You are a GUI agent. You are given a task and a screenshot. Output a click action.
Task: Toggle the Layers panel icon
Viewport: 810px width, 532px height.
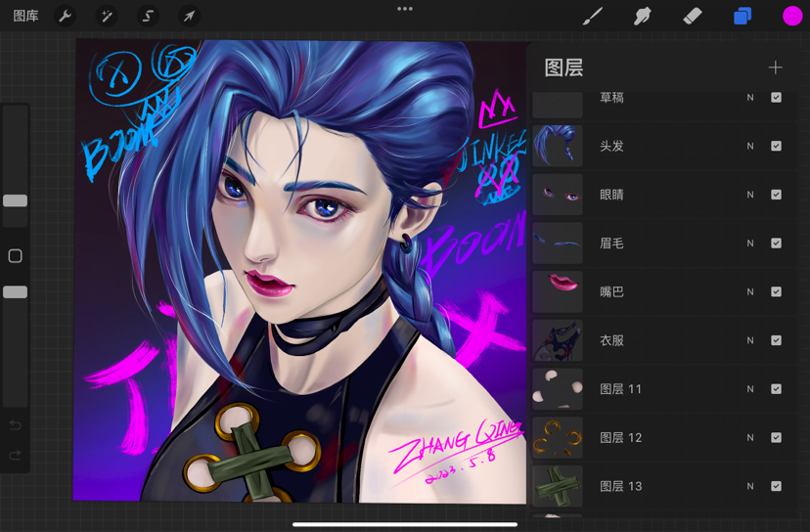tap(742, 16)
